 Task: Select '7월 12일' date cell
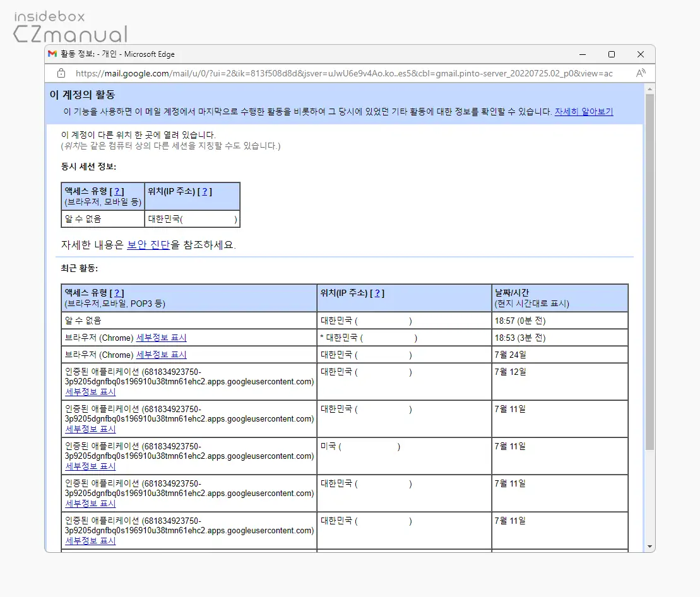tap(560, 382)
